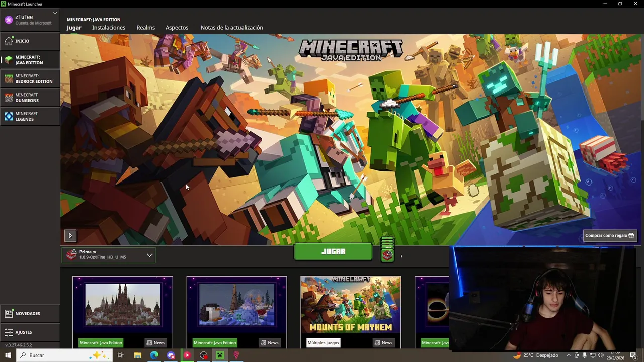Click Comprar como regalo button

pyautogui.click(x=610, y=235)
